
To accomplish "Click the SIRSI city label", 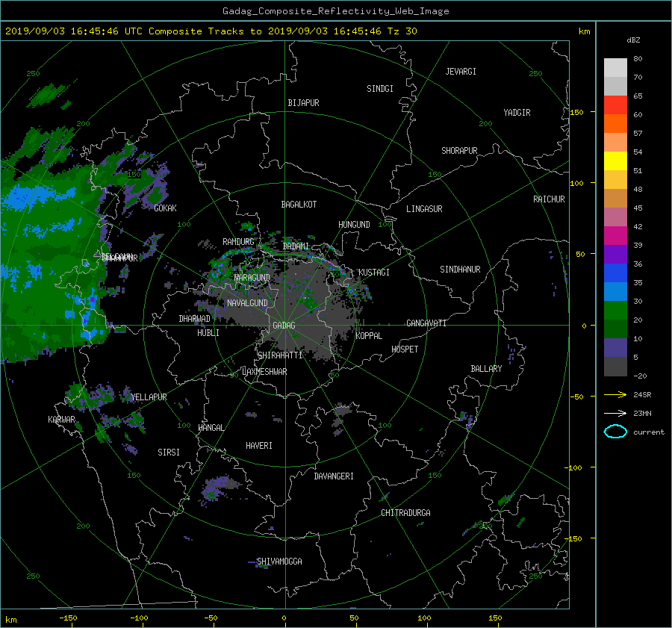I will tap(169, 453).
